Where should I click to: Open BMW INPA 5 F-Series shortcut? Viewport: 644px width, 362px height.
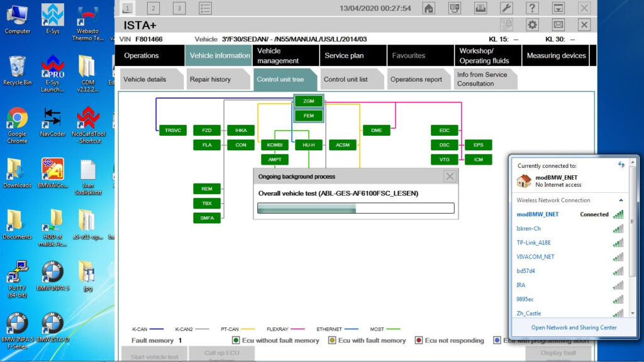coord(17,331)
